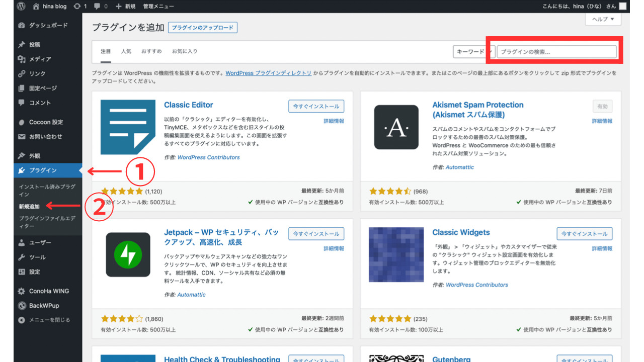The image size is (644, 362).
Task: Open プラグインファイルエディター submenu item
Action: click(x=47, y=222)
